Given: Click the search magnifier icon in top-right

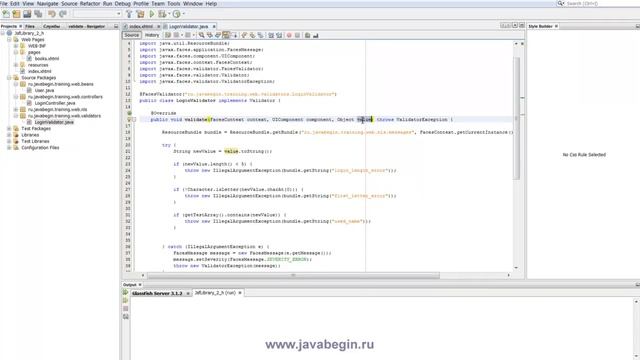Looking at the screenshot, I should (561, 3).
